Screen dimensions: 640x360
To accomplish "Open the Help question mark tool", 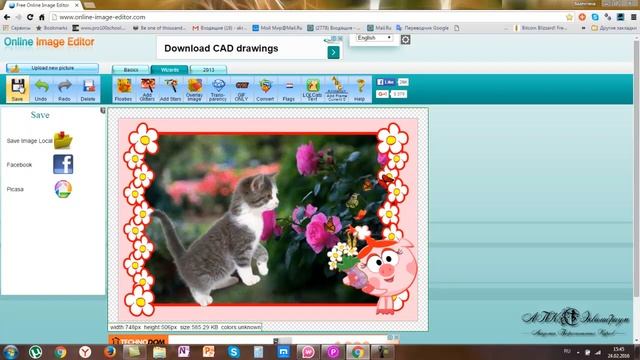I will point(360,89).
